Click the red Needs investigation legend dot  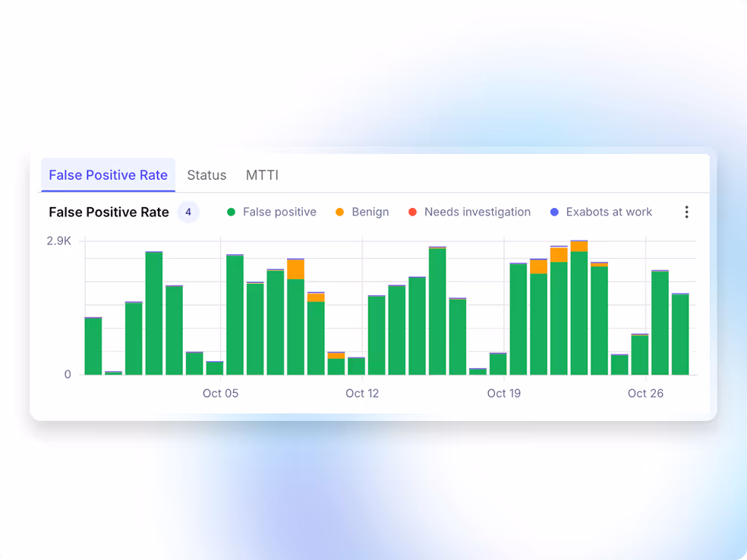click(412, 212)
